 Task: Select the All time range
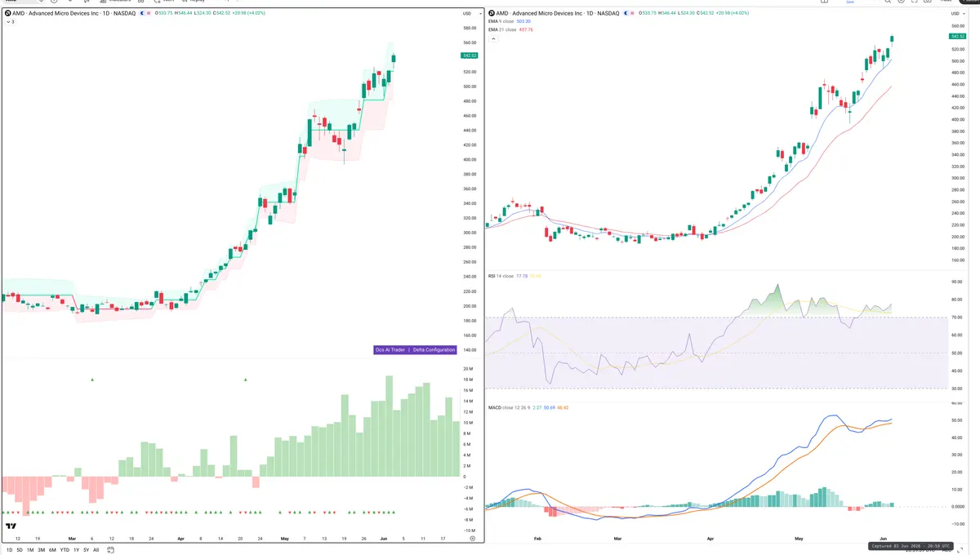coord(96,550)
